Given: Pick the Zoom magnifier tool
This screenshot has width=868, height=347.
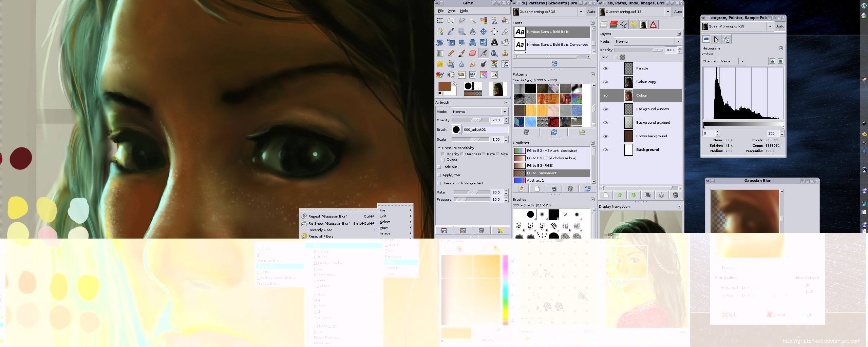Looking at the screenshot, I should [461, 32].
